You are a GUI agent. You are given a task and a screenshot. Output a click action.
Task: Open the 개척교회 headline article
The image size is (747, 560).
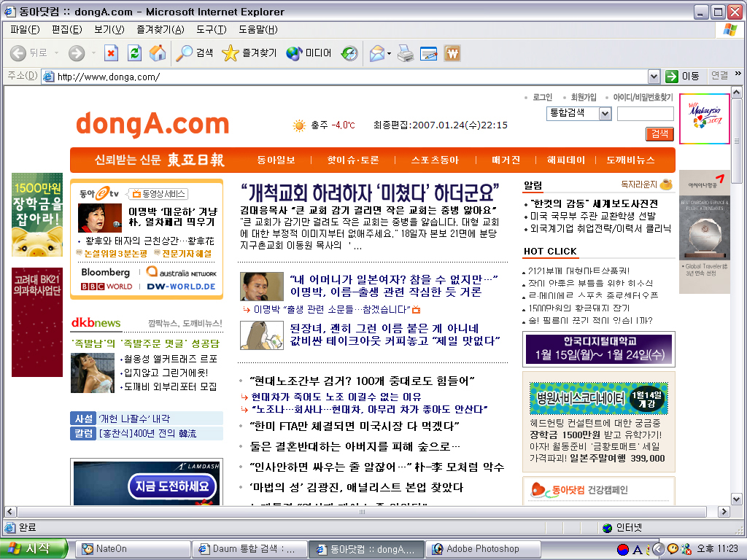(370, 192)
